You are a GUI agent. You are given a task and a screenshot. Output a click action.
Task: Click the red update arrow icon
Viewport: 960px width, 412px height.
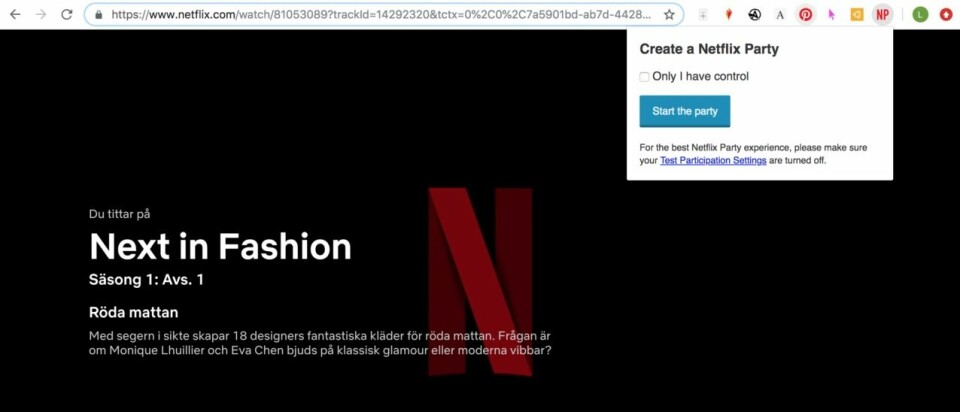coord(945,15)
